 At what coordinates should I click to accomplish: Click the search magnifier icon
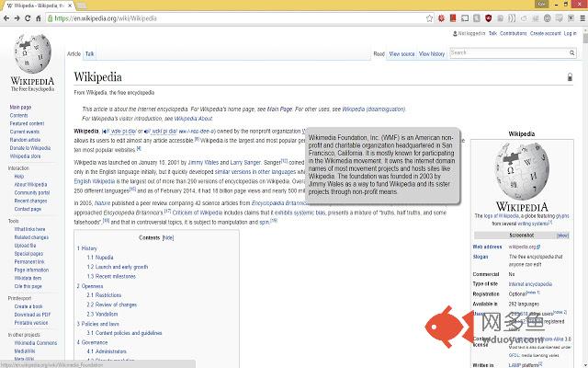571,53
